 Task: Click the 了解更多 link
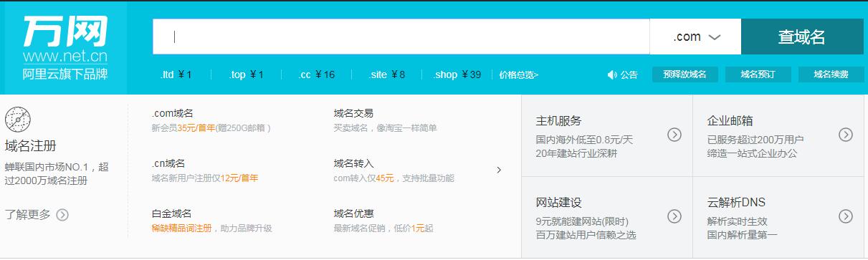click(x=28, y=214)
